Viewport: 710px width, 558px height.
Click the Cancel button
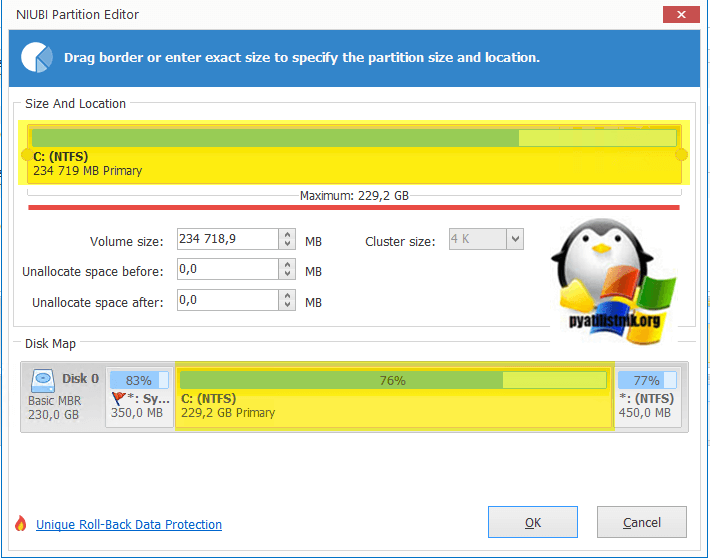coord(642,522)
